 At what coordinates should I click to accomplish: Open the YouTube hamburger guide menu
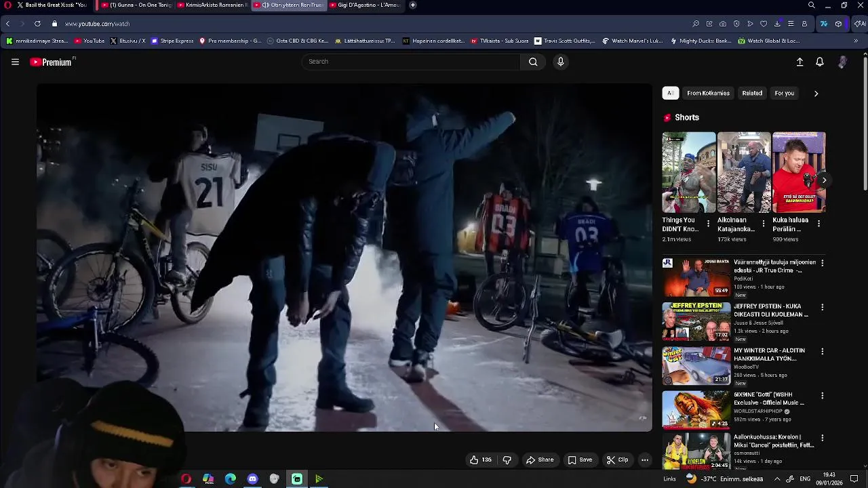[15, 62]
